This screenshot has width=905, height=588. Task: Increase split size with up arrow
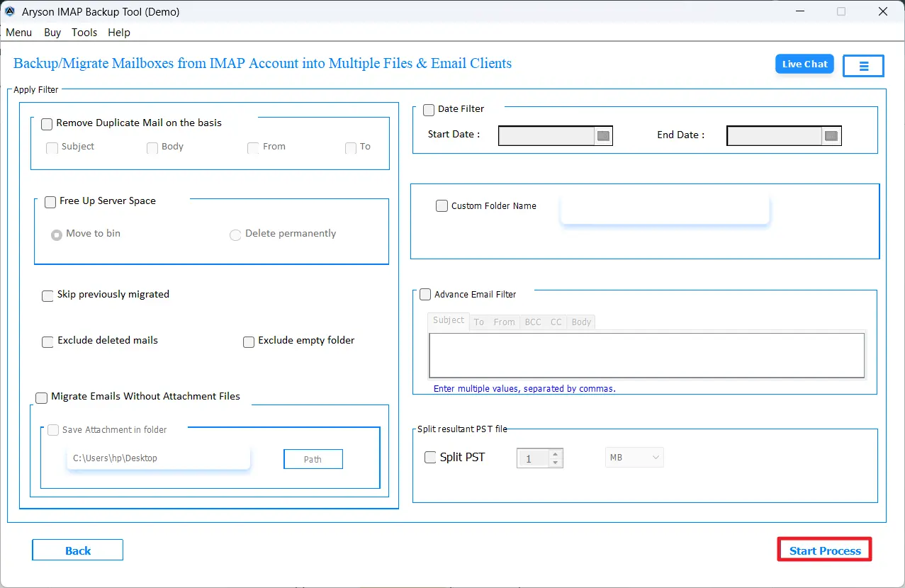[x=556, y=453]
